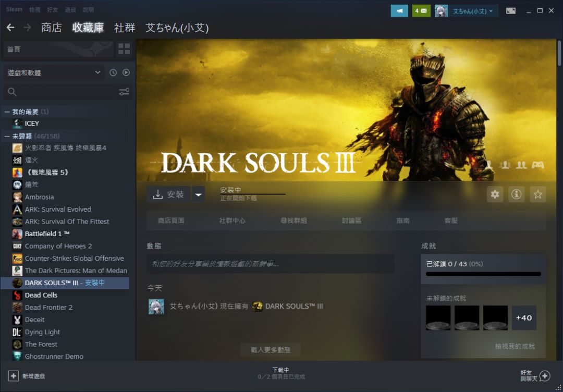Open advanced filter sliders icon
Image resolution: width=563 pixels, height=392 pixels.
[x=124, y=92]
